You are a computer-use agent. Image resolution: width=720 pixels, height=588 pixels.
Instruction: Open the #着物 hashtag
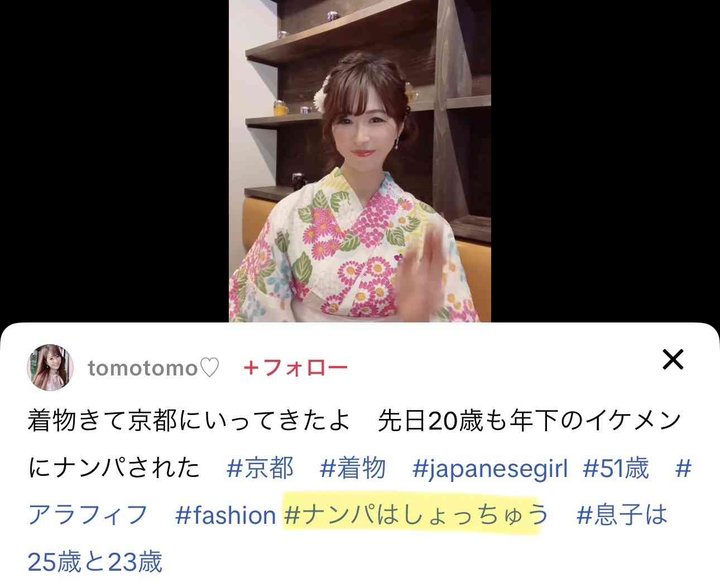tap(353, 468)
